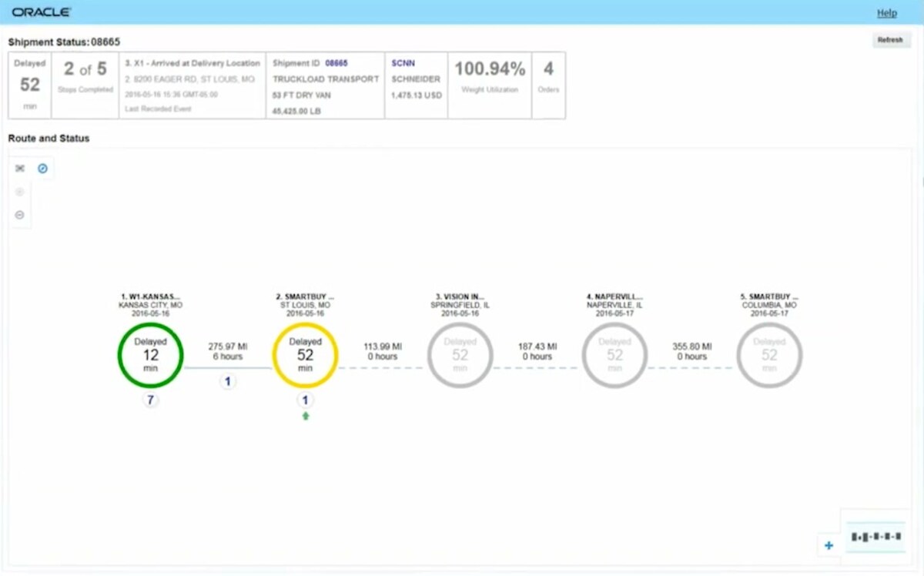
Task: Click the '2. SMARTBUY ...' St Louis stop label
Action: click(306, 296)
